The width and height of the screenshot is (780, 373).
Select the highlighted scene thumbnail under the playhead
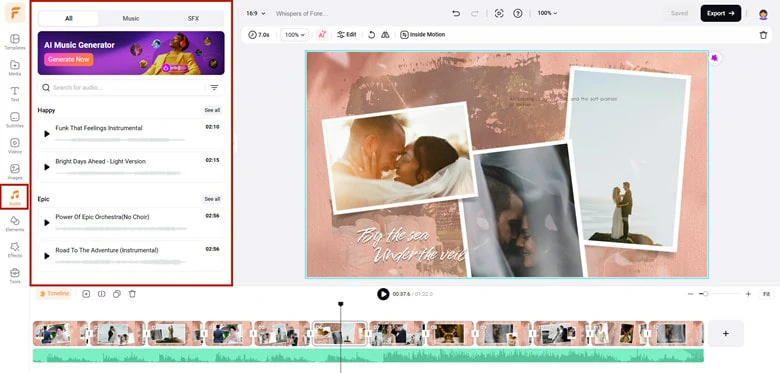click(340, 333)
